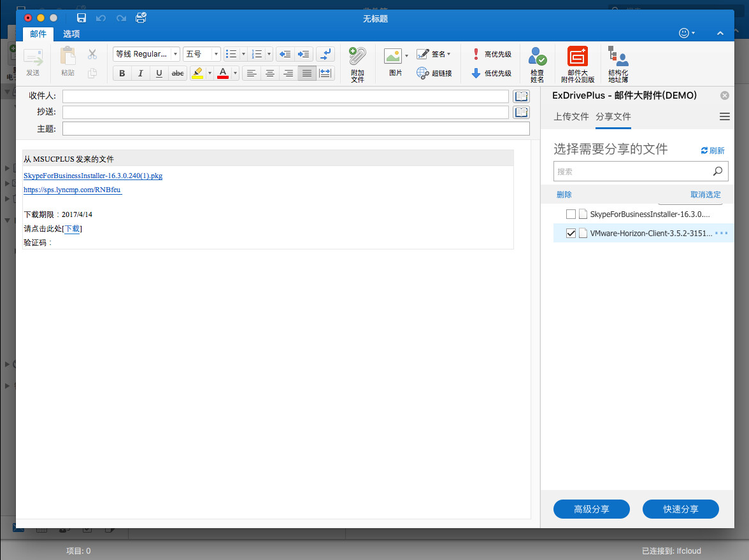Switch to the 选项 ribbon tab
The image size is (749, 560).
tap(71, 34)
